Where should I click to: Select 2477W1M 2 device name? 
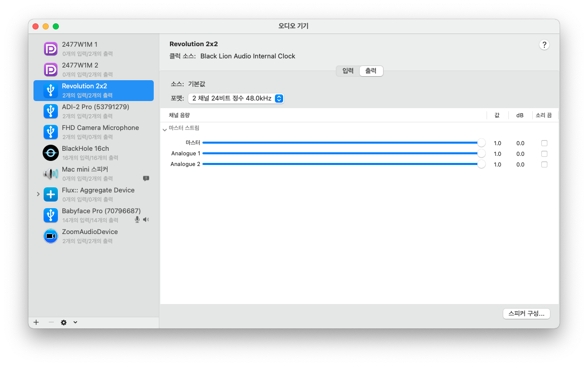tap(80, 65)
